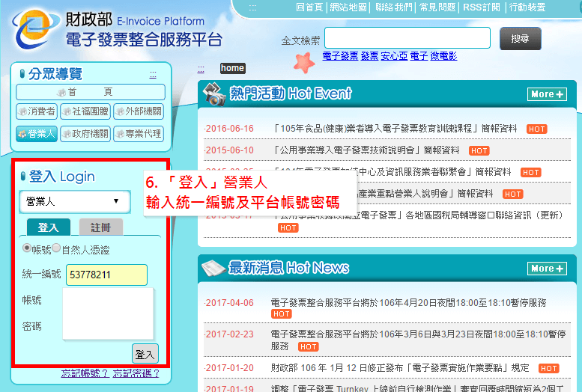Select the 外部機關 audience button
The width and height of the screenshot is (582, 392).
(139, 111)
